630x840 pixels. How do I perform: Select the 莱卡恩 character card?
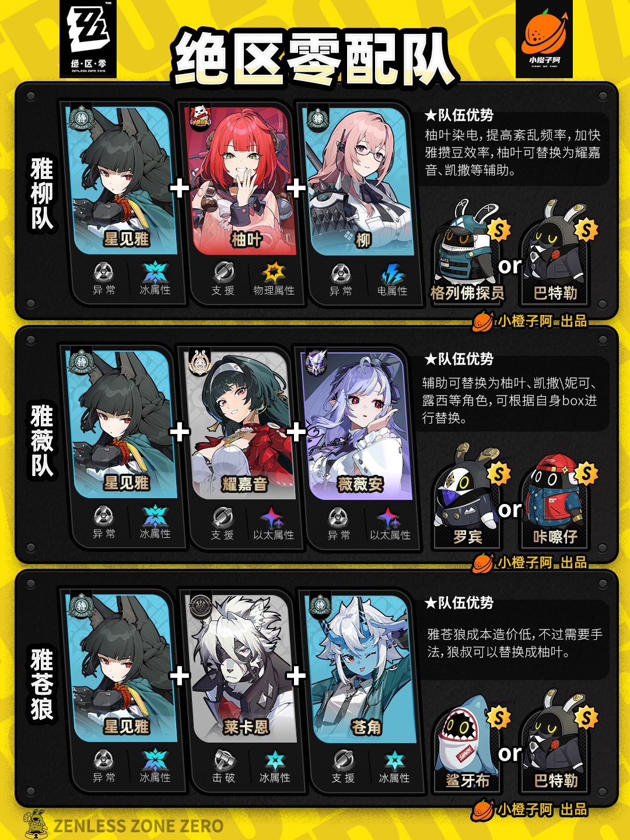pos(241,668)
